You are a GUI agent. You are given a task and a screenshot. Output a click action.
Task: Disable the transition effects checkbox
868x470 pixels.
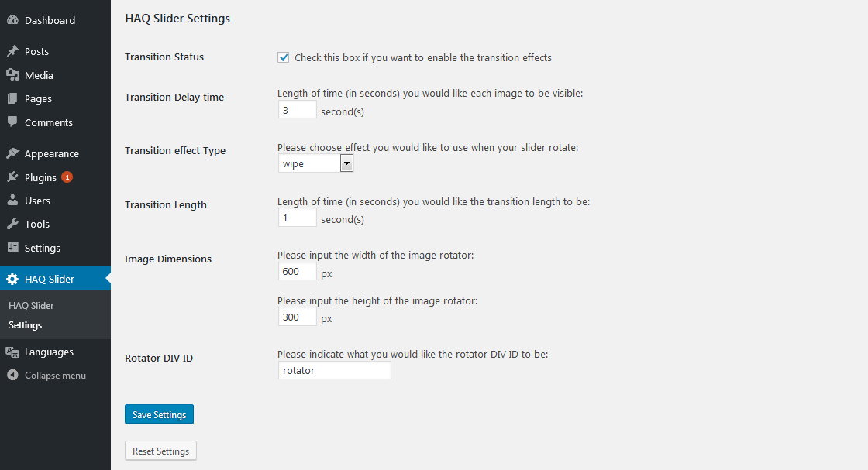284,57
